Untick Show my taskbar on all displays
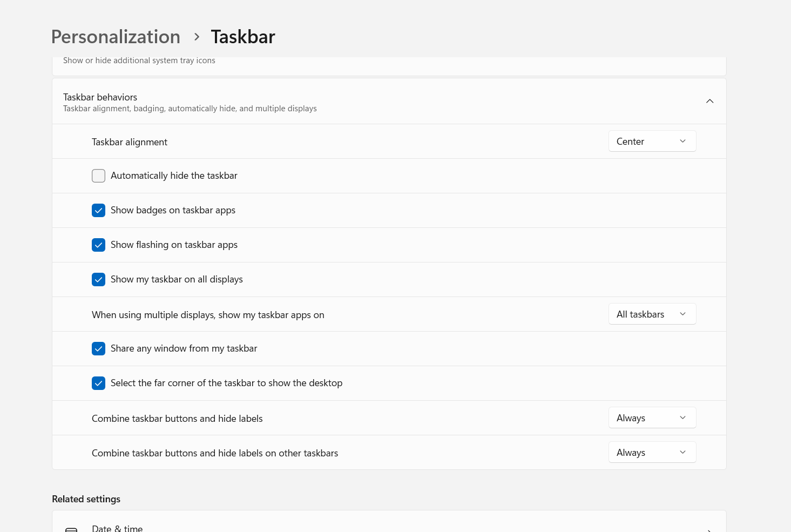791x532 pixels. [98, 279]
